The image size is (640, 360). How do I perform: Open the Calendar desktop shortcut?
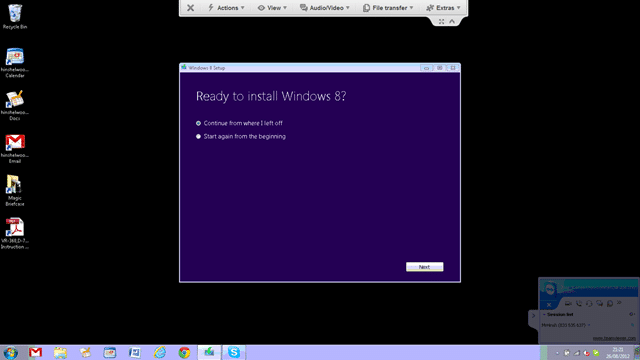pyautogui.click(x=15, y=63)
